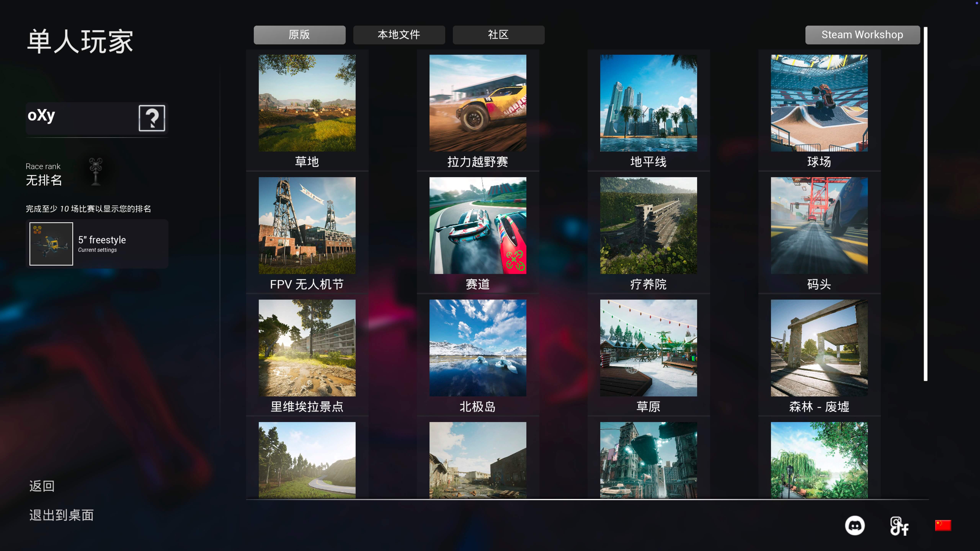Switch to 社区 (Community) tab
980x551 pixels.
pos(498,34)
